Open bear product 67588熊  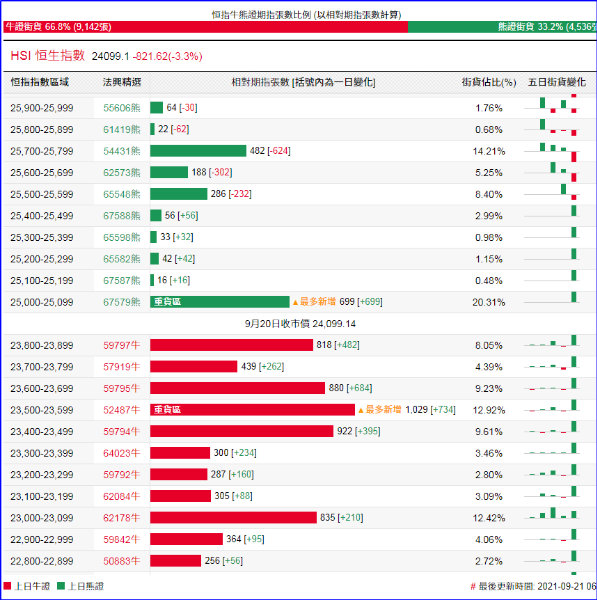(122, 216)
